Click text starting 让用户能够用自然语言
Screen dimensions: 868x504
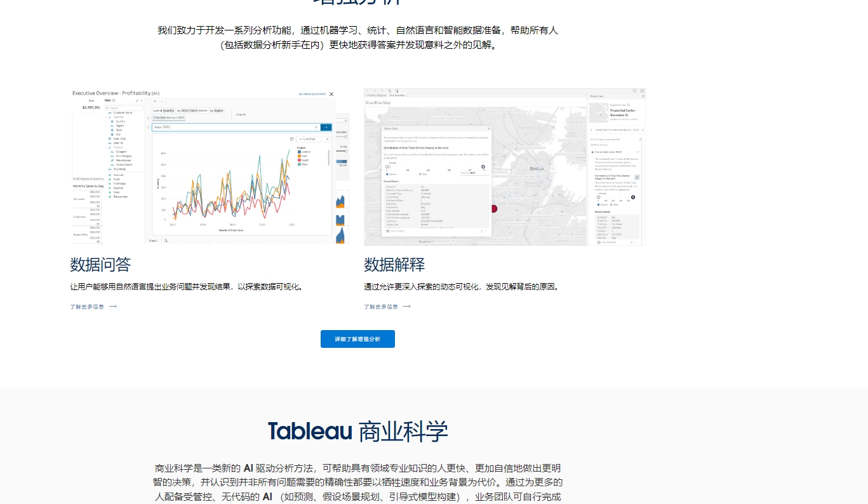coord(188,287)
